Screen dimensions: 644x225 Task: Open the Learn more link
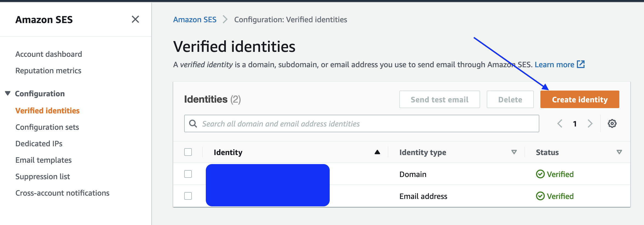pyautogui.click(x=554, y=64)
